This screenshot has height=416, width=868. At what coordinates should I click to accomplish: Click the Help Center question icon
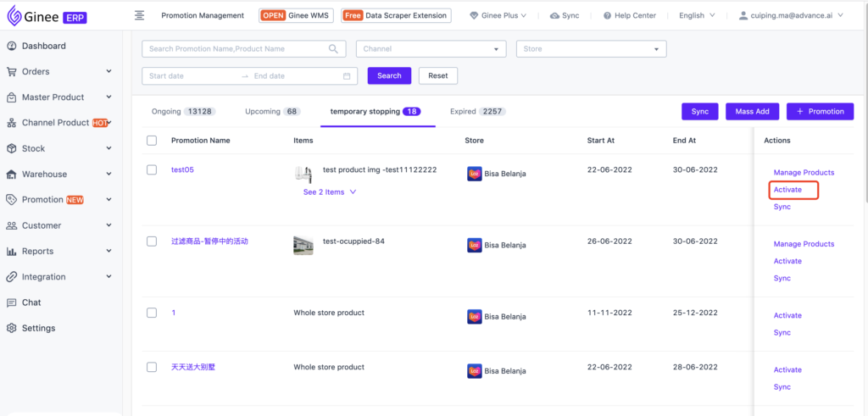[x=607, y=15]
